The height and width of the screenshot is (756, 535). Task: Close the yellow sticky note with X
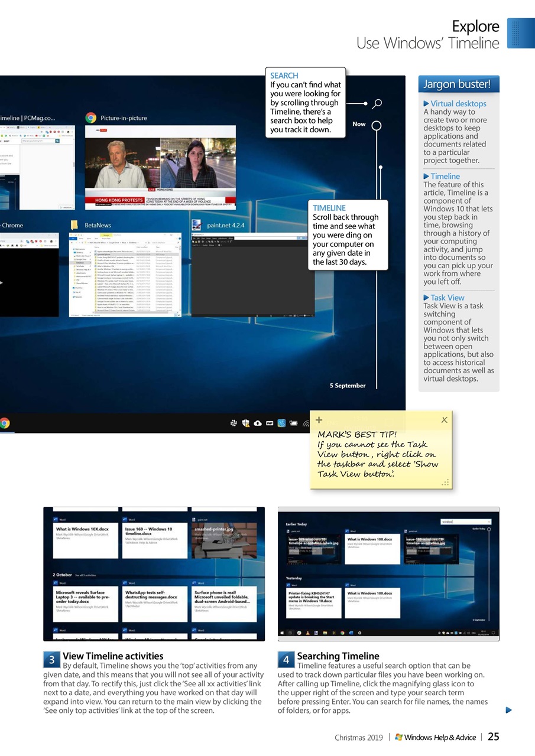[x=445, y=420]
